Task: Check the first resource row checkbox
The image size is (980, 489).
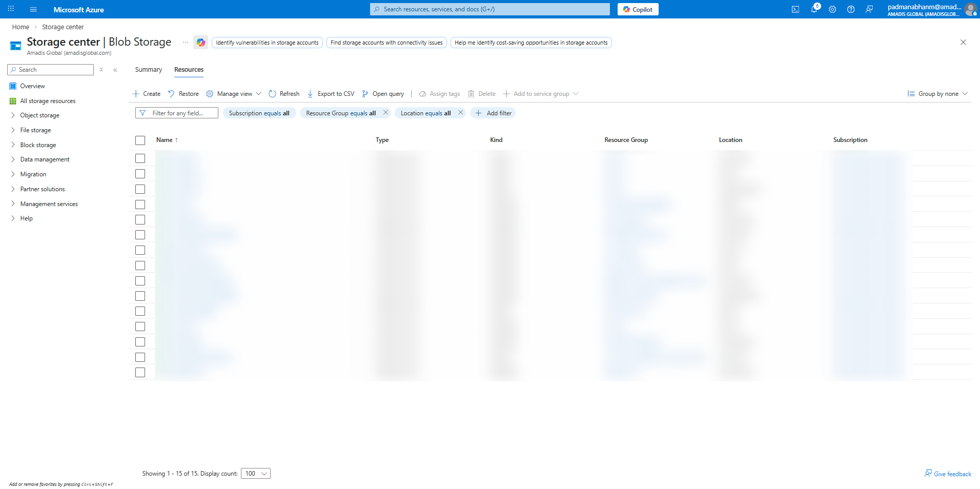Action: pyautogui.click(x=140, y=158)
